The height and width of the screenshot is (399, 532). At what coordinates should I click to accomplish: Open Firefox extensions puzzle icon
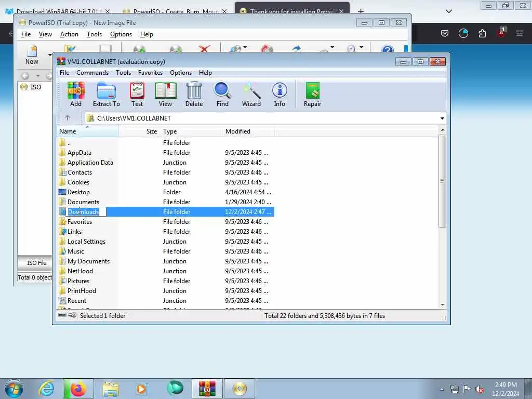pos(482,33)
